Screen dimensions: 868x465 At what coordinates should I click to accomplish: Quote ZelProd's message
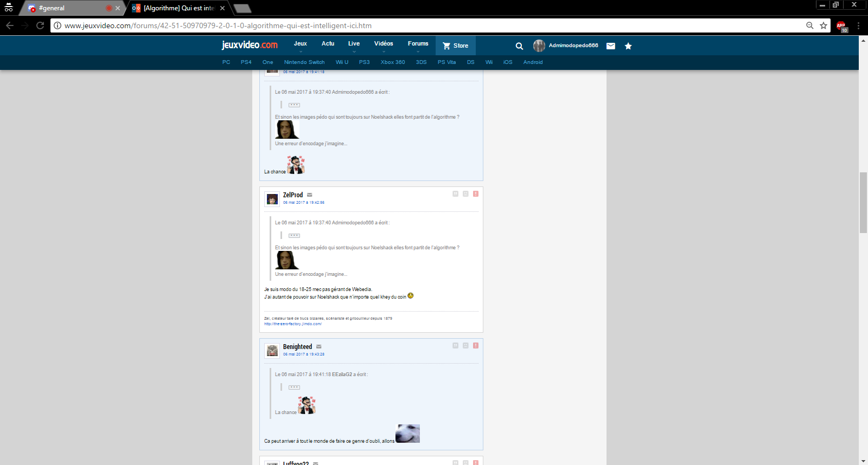click(456, 193)
